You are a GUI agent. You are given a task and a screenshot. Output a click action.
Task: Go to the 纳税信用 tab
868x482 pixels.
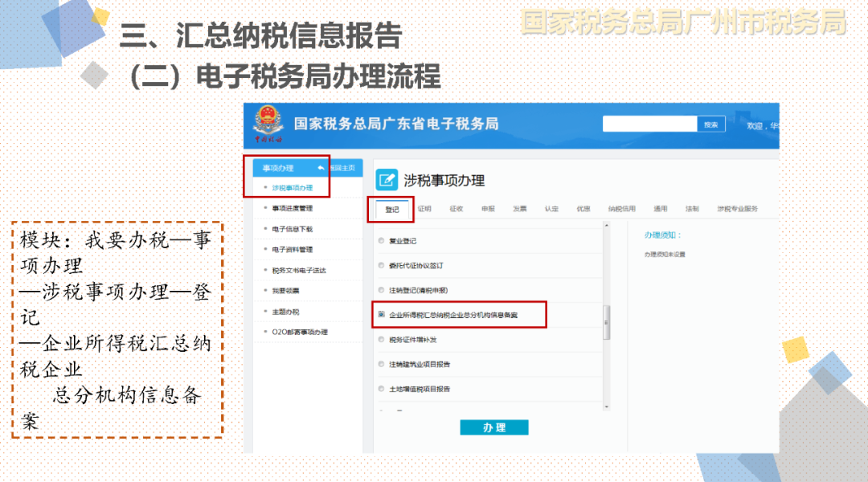coord(621,209)
